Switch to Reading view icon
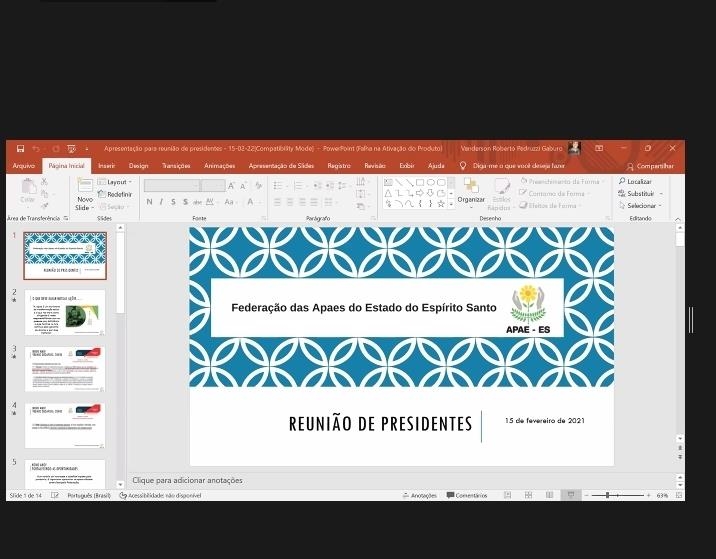The width and height of the screenshot is (716, 559). coord(549,496)
